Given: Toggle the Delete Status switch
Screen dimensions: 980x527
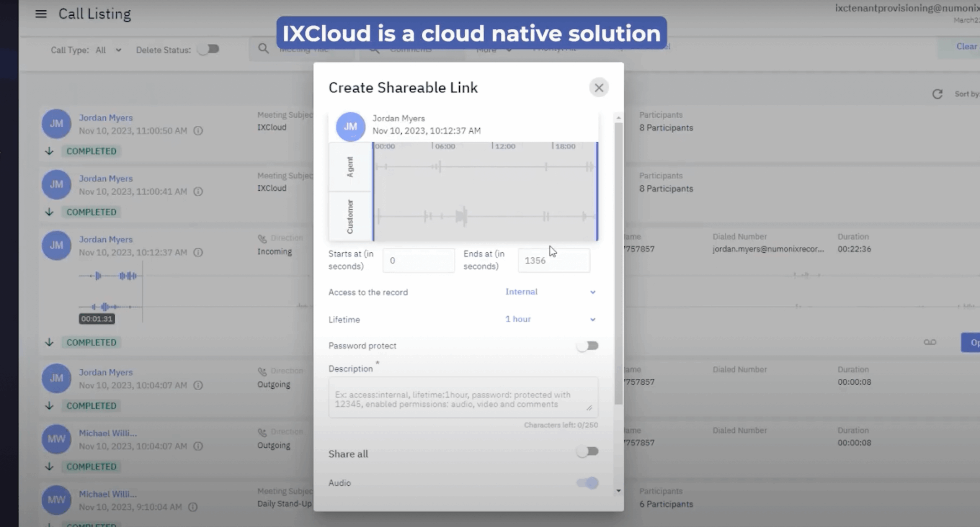Looking at the screenshot, I should (209, 49).
